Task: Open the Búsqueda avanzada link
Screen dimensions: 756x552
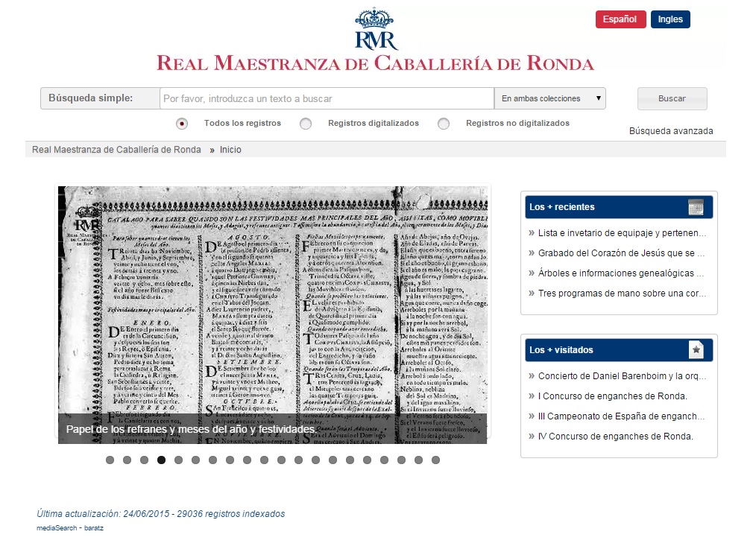Action: click(x=671, y=131)
